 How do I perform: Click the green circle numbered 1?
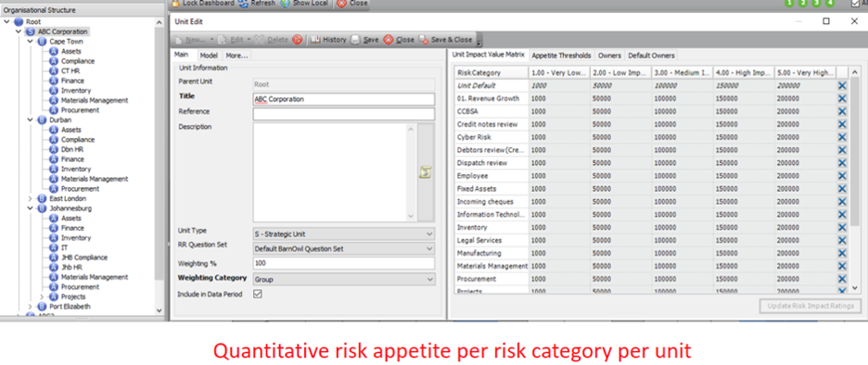(x=789, y=3)
